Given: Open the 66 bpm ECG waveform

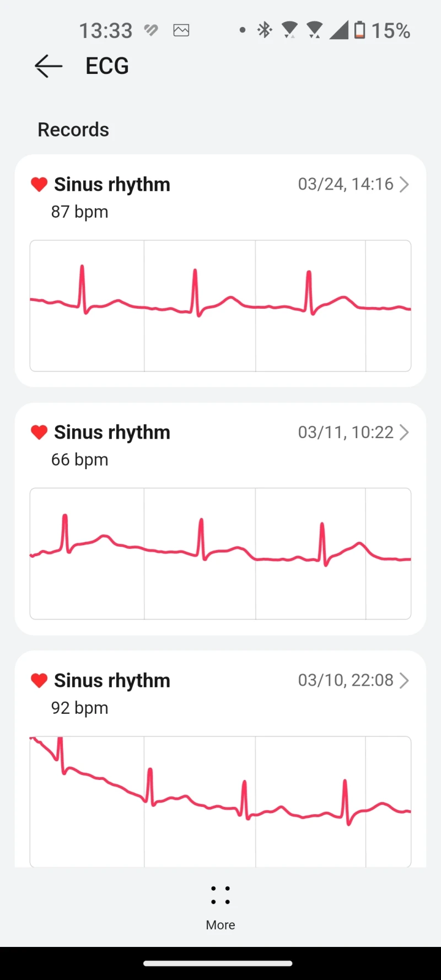Looking at the screenshot, I should [x=220, y=553].
